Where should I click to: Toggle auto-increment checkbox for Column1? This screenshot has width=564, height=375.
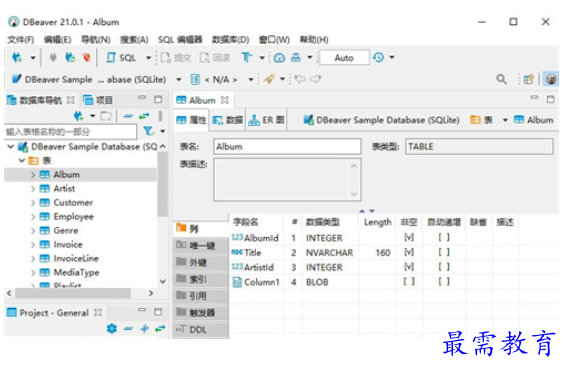click(x=444, y=282)
